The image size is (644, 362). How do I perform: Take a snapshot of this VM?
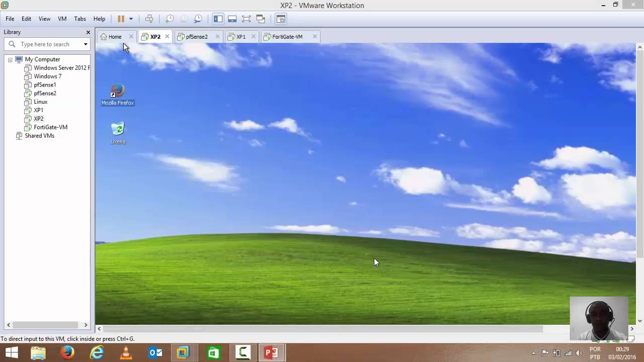170,19
